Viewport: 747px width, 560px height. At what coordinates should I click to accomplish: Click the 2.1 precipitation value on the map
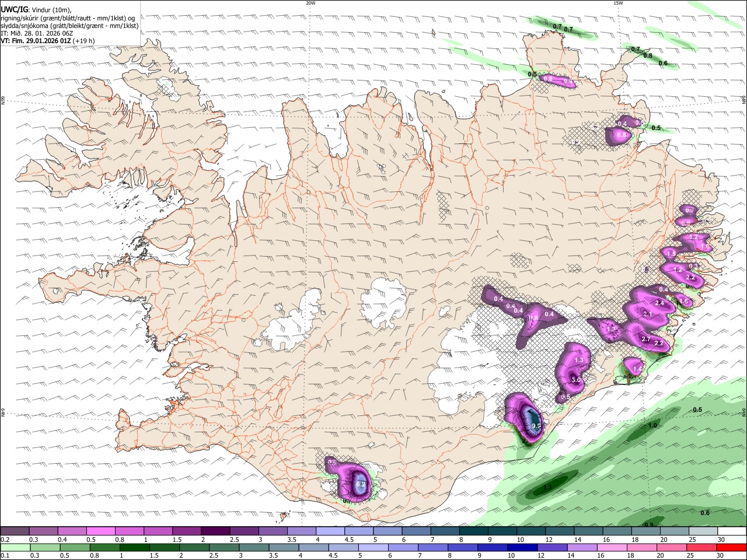647,314
